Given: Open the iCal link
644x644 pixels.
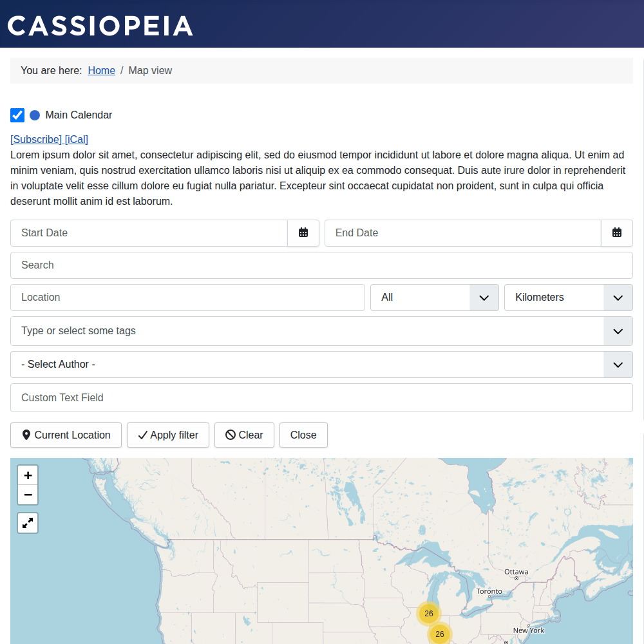Looking at the screenshot, I should [77, 139].
